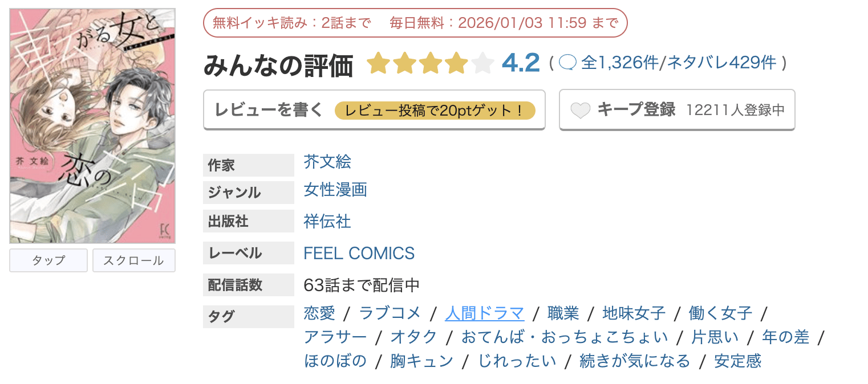Image resolution: width=868 pixels, height=384 pixels.
Task: Click the manga cover image
Action: pos(92,124)
